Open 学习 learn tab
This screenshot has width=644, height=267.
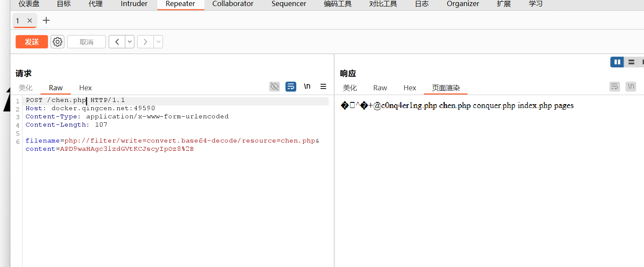click(536, 4)
